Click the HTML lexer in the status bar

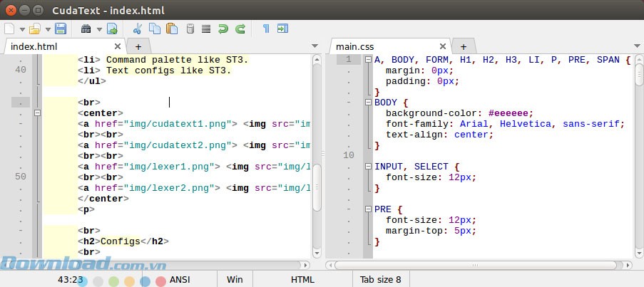(302, 280)
